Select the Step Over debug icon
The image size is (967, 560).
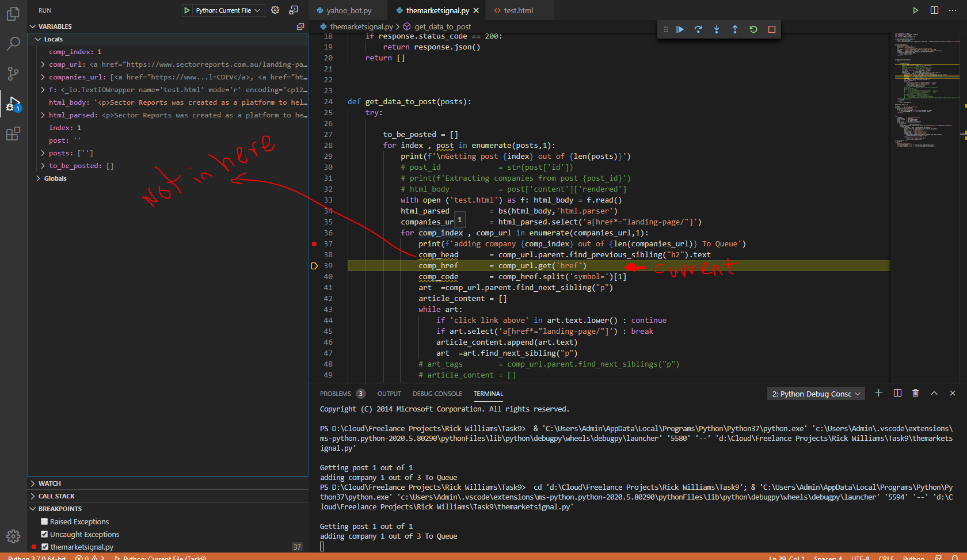coord(698,29)
